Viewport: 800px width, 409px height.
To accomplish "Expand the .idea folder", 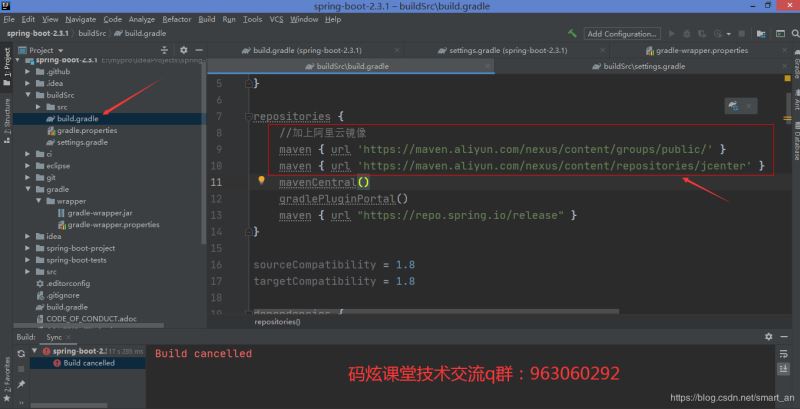I will 28,83.
